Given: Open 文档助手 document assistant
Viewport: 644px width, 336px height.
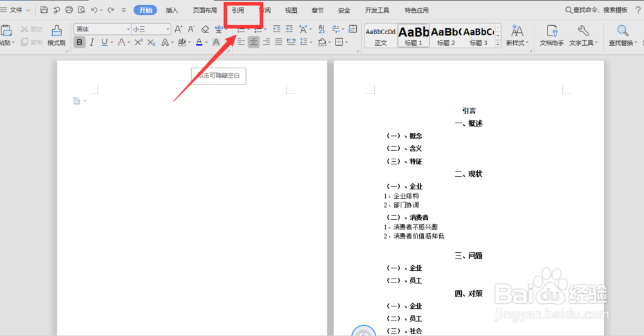Looking at the screenshot, I should pos(552,35).
